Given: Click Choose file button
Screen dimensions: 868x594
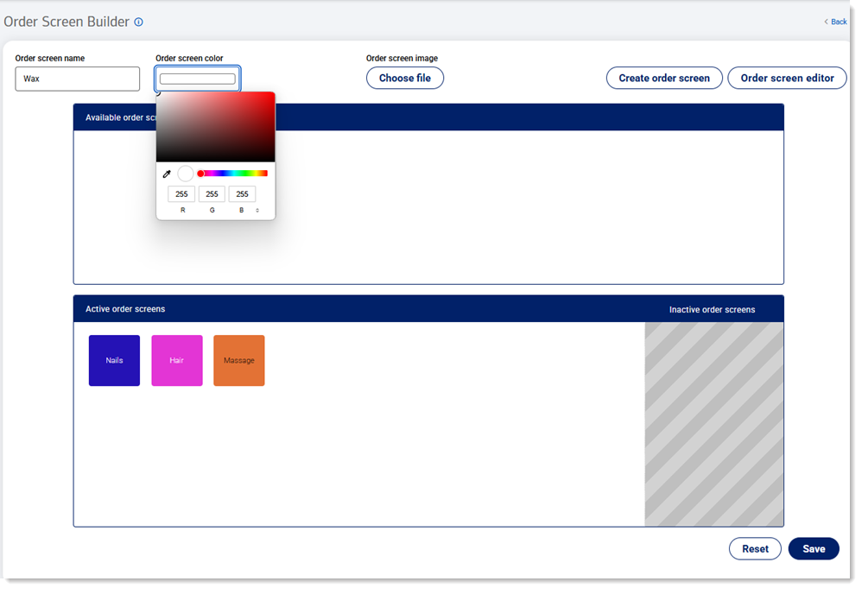Looking at the screenshot, I should pos(405,78).
